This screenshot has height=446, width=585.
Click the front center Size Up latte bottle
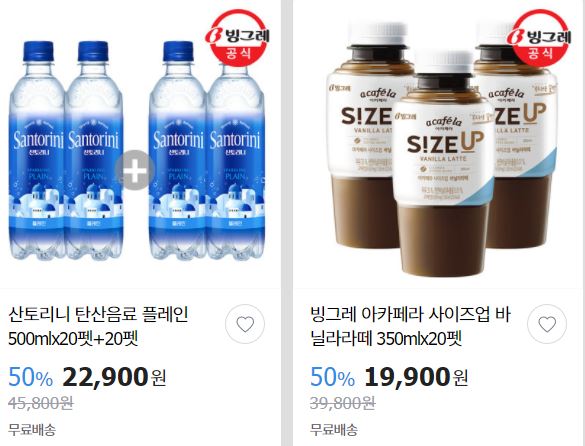[x=444, y=164]
